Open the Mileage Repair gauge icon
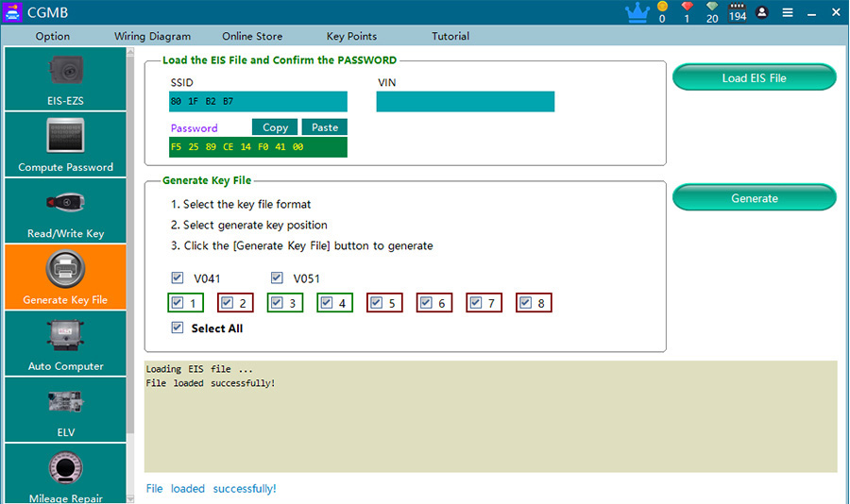The width and height of the screenshot is (850, 504). pos(65,468)
